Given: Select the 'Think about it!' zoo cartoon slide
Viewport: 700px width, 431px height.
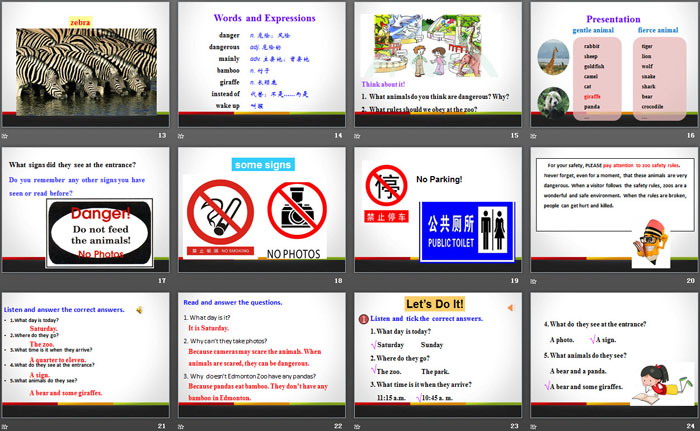Looking at the screenshot, I should click(438, 65).
